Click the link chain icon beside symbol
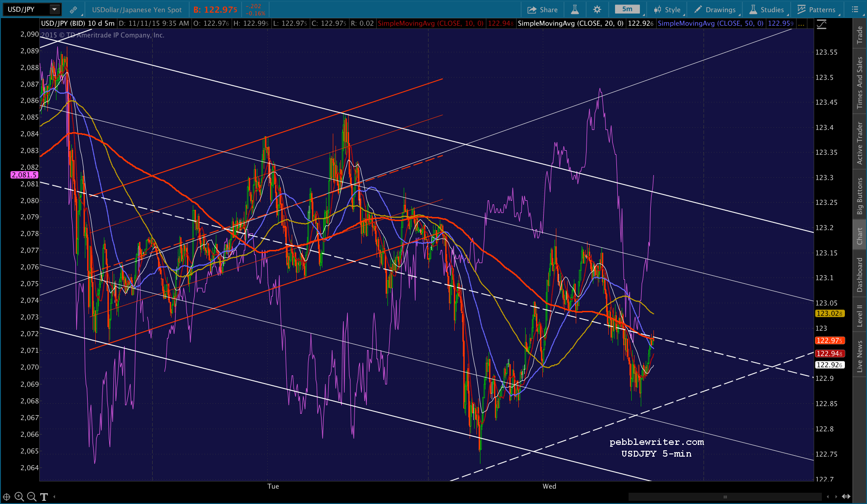The height and width of the screenshot is (504, 867). tap(73, 9)
